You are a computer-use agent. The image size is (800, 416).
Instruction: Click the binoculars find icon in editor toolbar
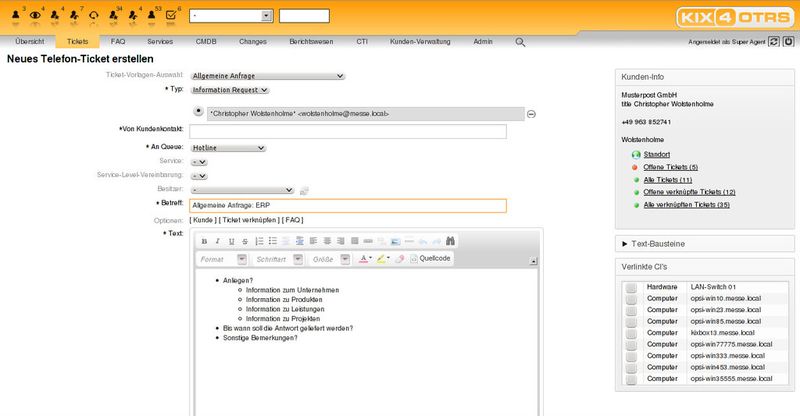(451, 241)
